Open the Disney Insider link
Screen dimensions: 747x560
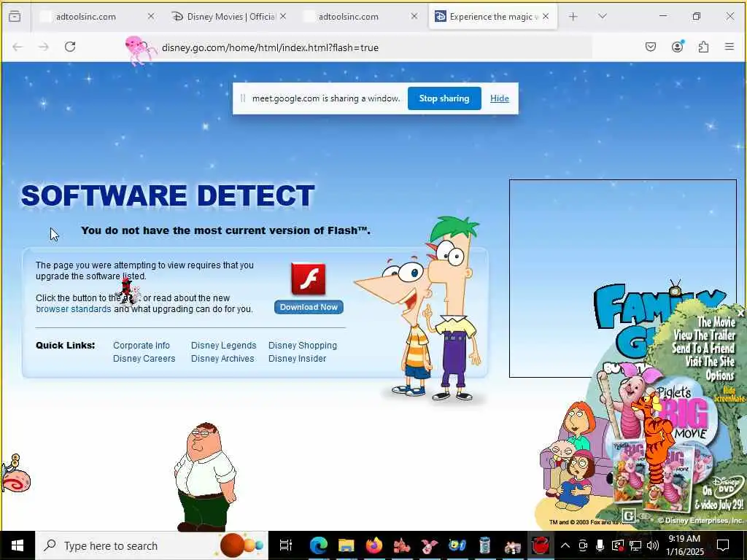point(298,358)
